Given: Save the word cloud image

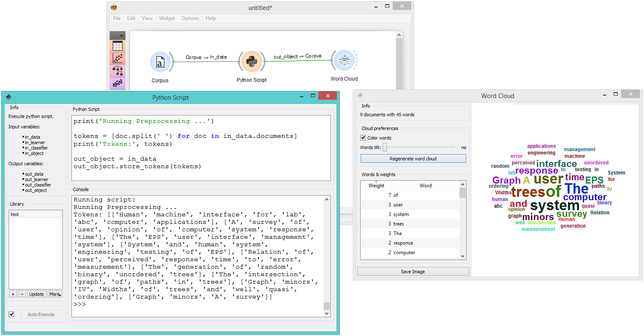Looking at the screenshot, I should (413, 271).
